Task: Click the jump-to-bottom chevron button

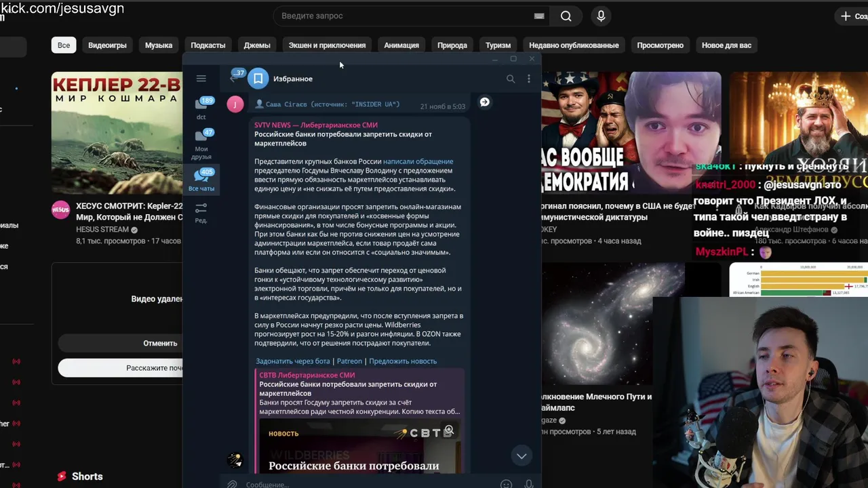Action: point(521,456)
